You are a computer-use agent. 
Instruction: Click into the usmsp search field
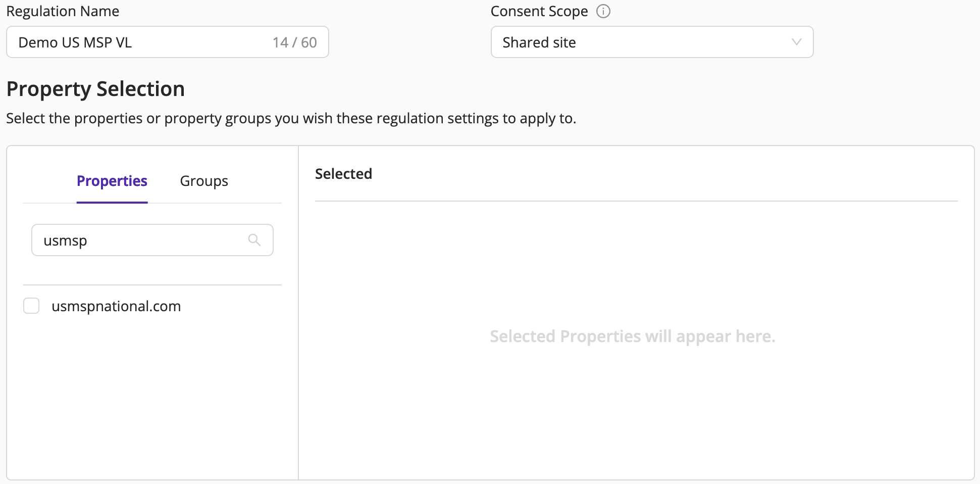click(152, 240)
